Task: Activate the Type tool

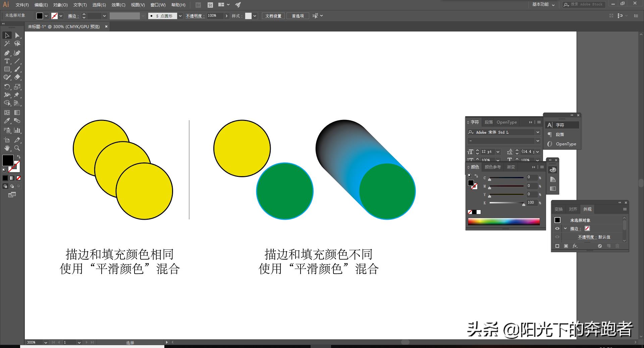Action: tap(7, 61)
